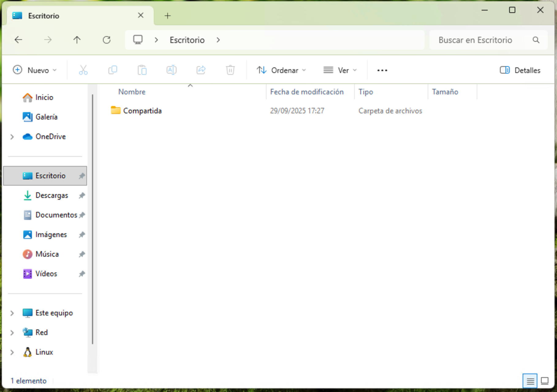Screen dimensions: 557x392
Task: Open the Ordenar sort menu
Action: coord(281,70)
